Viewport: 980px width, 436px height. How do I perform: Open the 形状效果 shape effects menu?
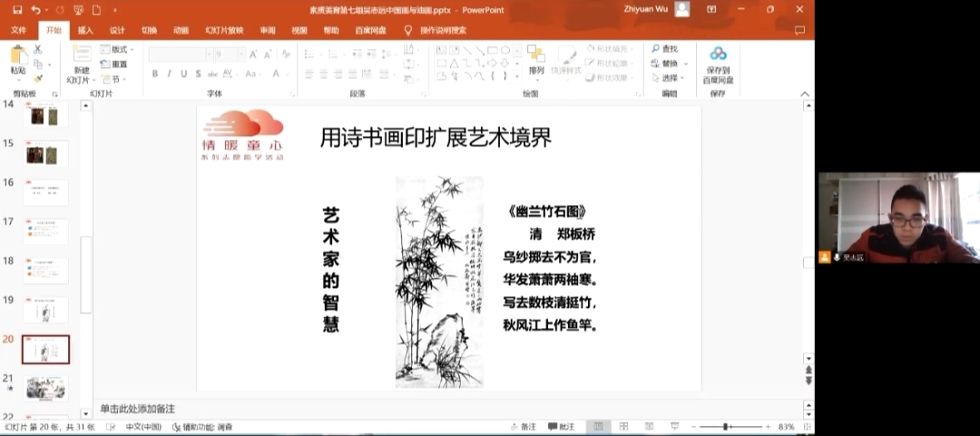click(x=610, y=78)
